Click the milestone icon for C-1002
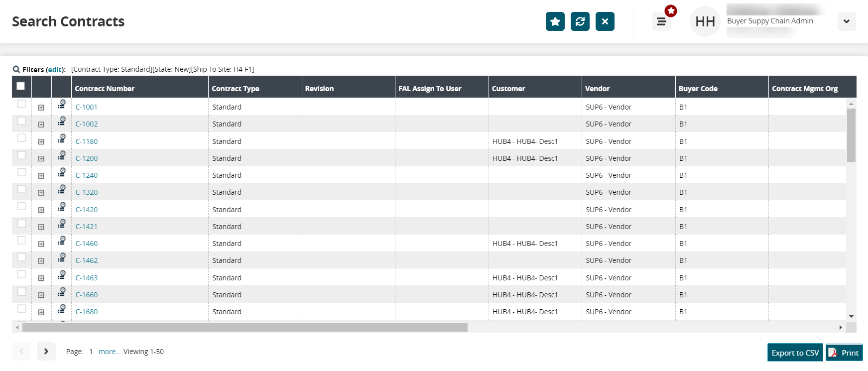The image size is (868, 371). pos(62,121)
